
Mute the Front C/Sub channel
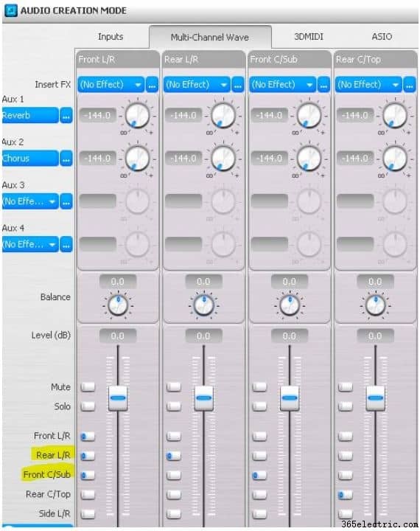click(259, 387)
